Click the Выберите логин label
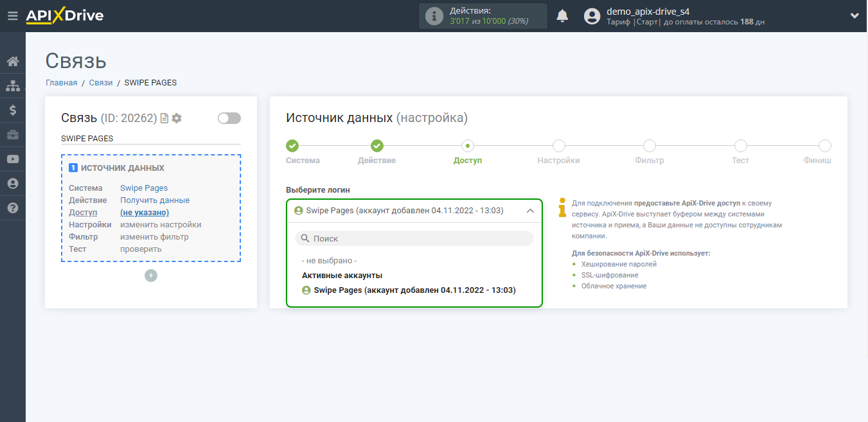The width and height of the screenshot is (868, 422). click(318, 190)
